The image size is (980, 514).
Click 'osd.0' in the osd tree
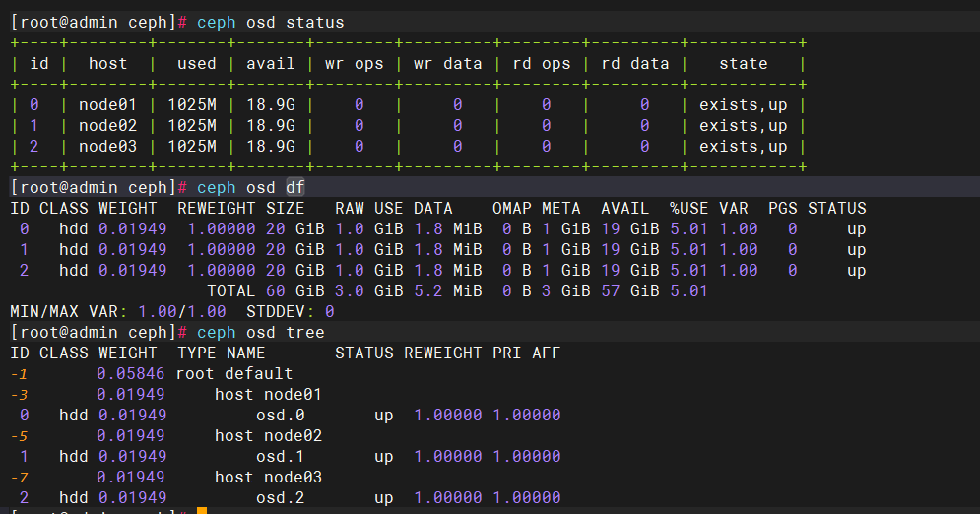click(280, 415)
